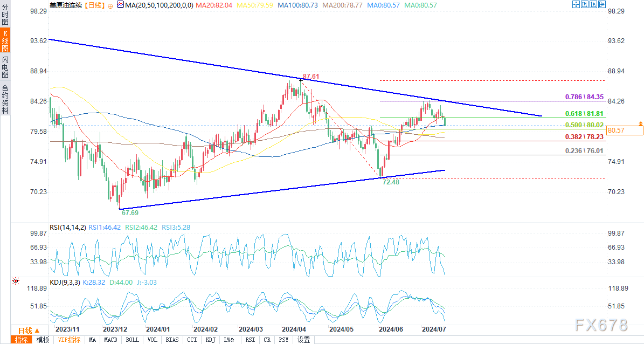Click the 87.61 high price marker
The height and width of the screenshot is (344, 644).
(311, 77)
